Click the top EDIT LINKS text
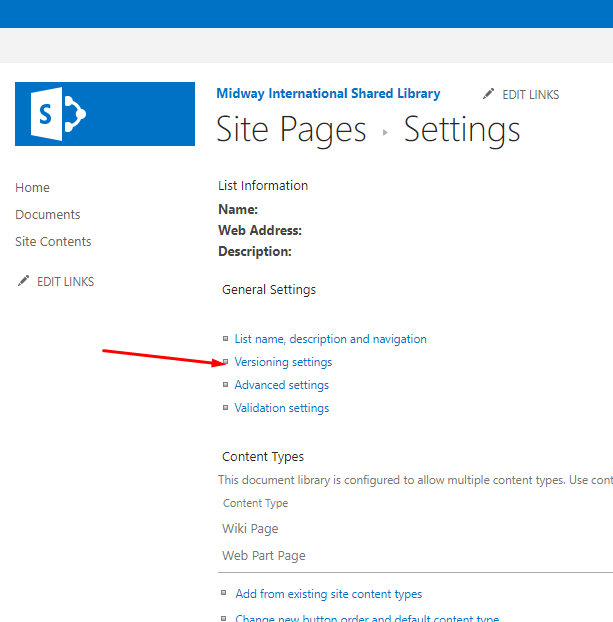613x622 pixels. [530, 95]
